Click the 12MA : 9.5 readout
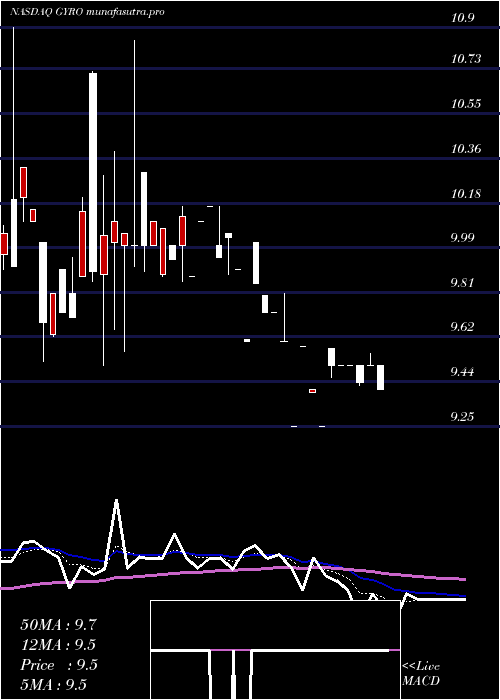 tap(58, 645)
